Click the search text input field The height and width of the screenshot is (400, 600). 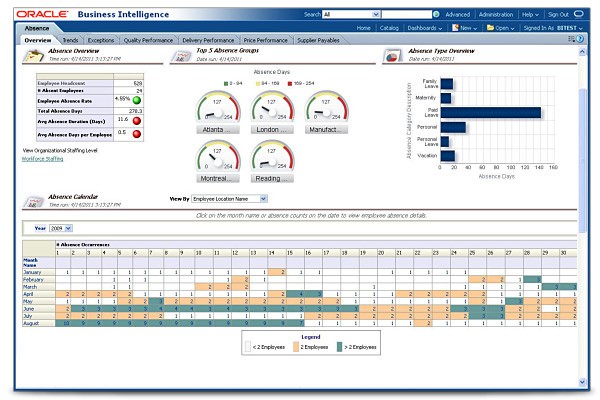(406, 15)
